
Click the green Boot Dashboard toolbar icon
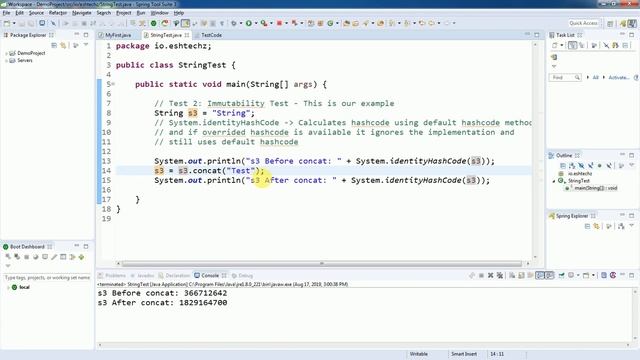(x=153, y=23)
